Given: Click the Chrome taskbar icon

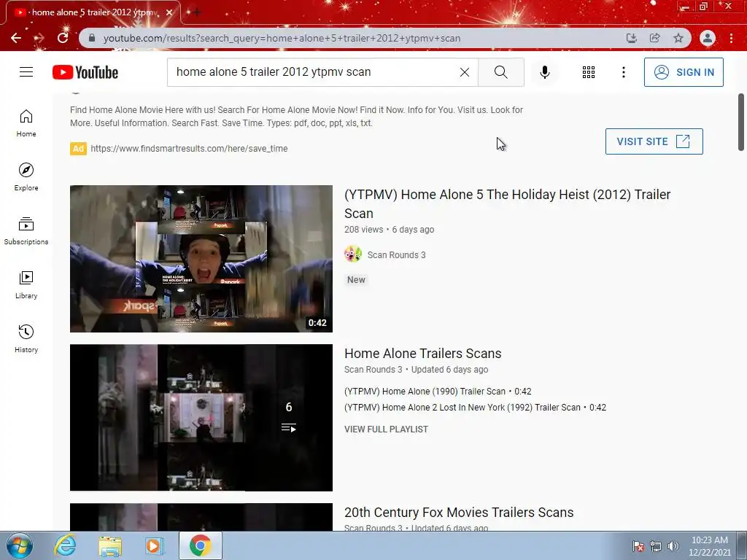Looking at the screenshot, I should [x=201, y=545].
